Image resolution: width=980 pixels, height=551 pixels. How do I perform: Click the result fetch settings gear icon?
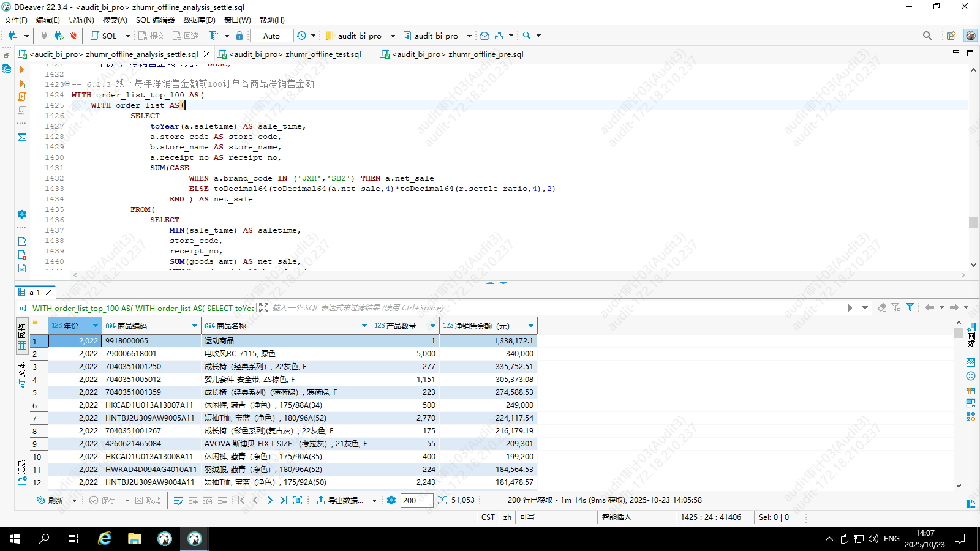pyautogui.click(x=391, y=500)
